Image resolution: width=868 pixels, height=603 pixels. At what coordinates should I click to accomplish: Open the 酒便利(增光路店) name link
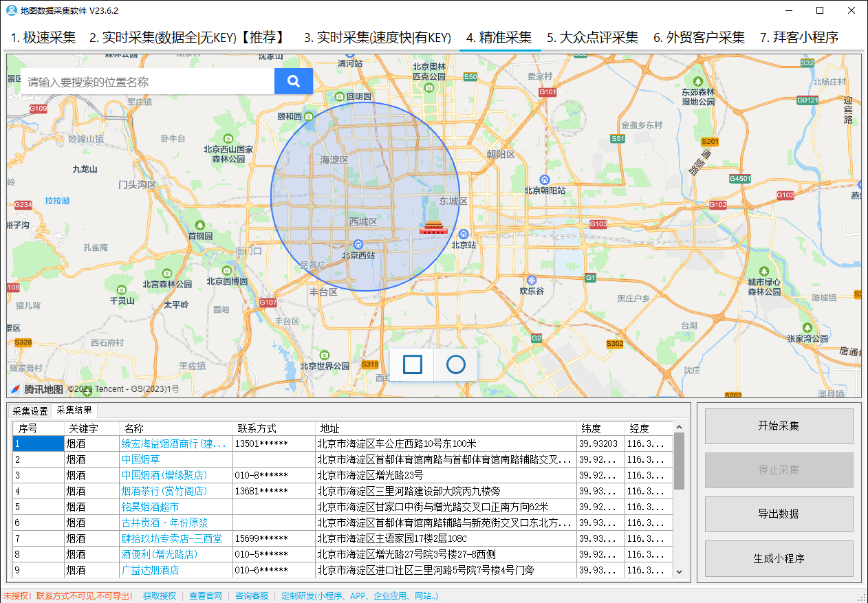(160, 554)
